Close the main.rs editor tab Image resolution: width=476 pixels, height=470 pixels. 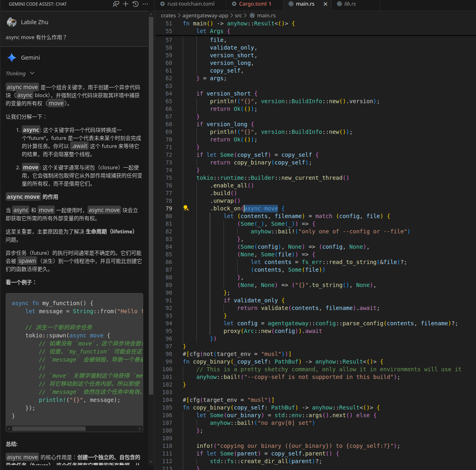[325, 4]
